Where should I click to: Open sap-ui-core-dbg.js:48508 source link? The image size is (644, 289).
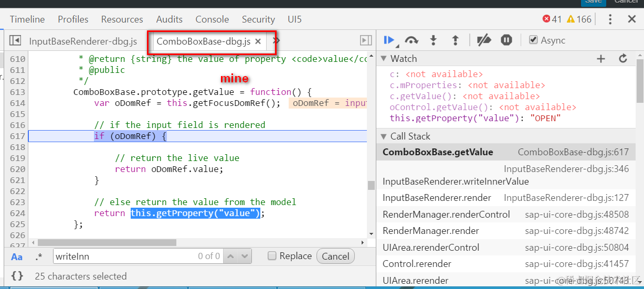pos(577,215)
